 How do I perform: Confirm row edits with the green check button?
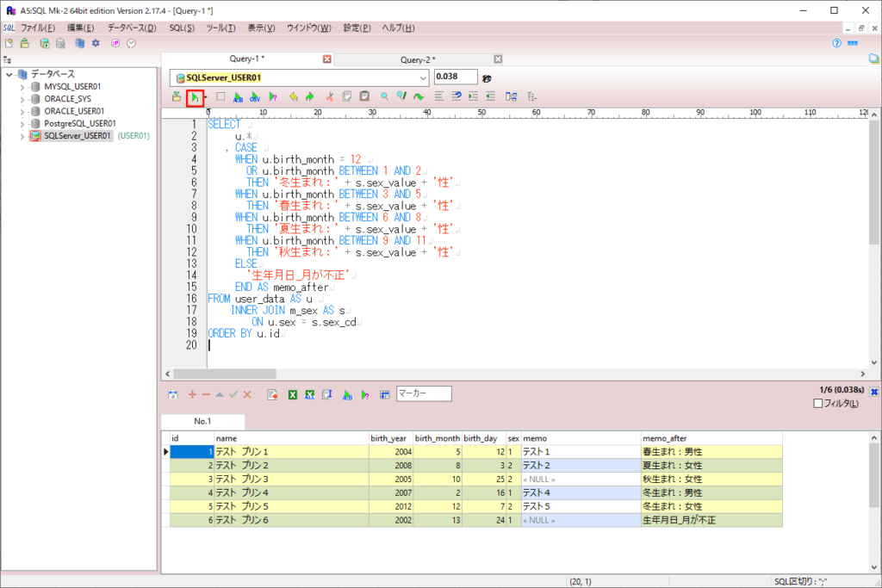[232, 394]
